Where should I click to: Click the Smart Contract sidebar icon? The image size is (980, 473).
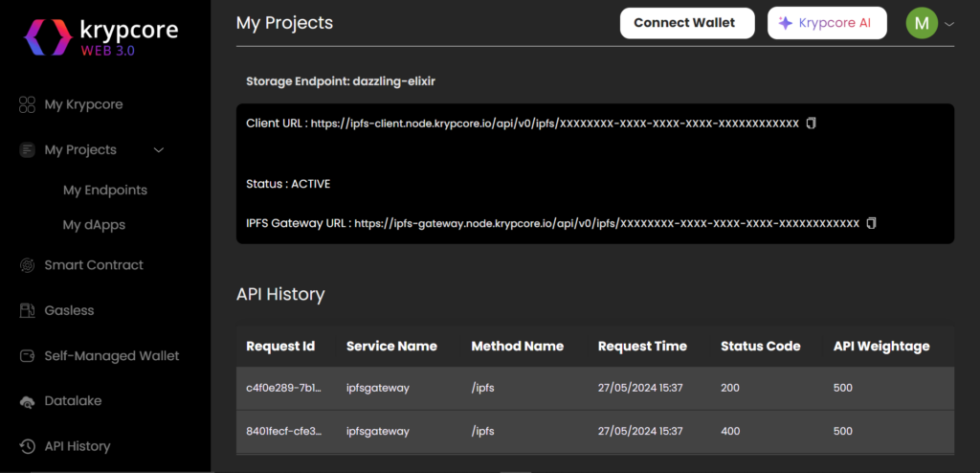[x=27, y=265]
